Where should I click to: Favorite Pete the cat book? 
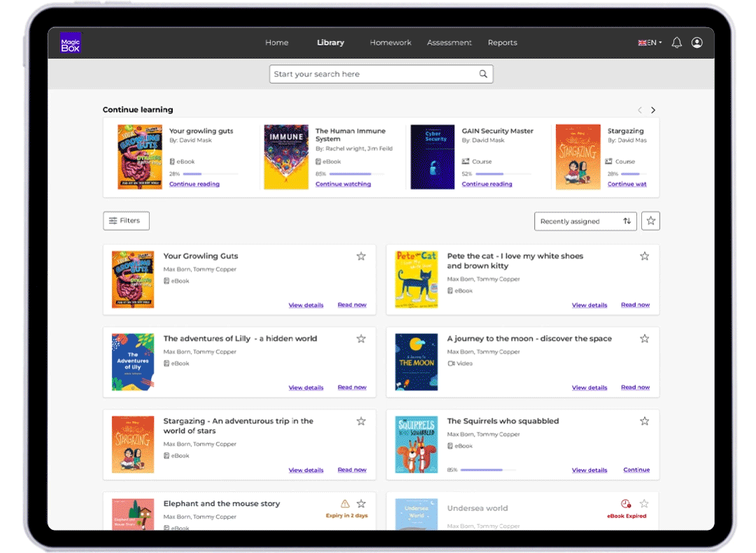click(644, 256)
